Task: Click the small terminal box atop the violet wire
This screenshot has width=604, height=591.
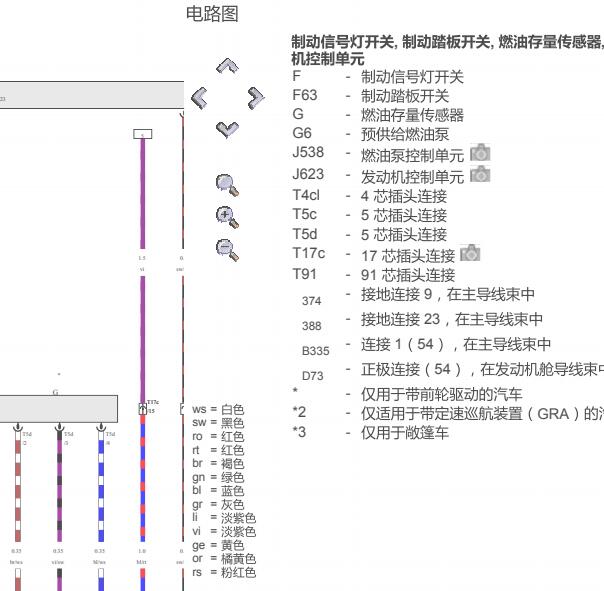Action: [143, 134]
